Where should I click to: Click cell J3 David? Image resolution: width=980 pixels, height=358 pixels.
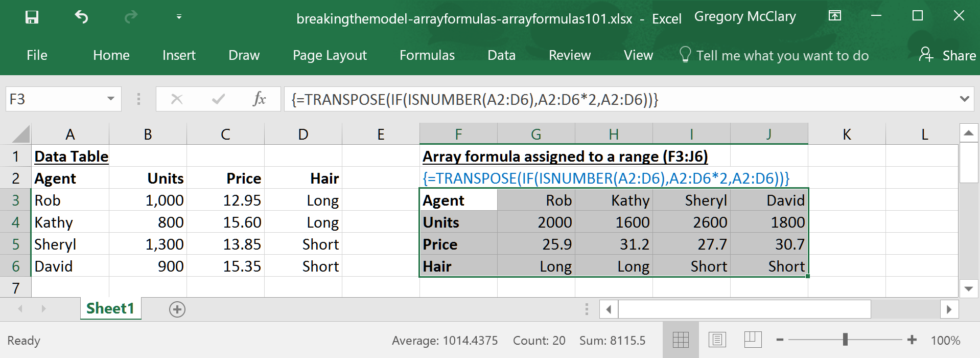coord(769,200)
